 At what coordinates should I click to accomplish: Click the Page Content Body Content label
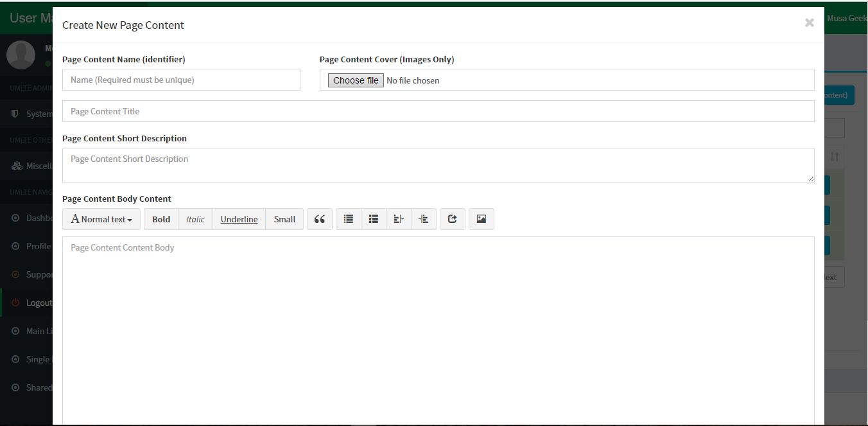click(x=117, y=199)
